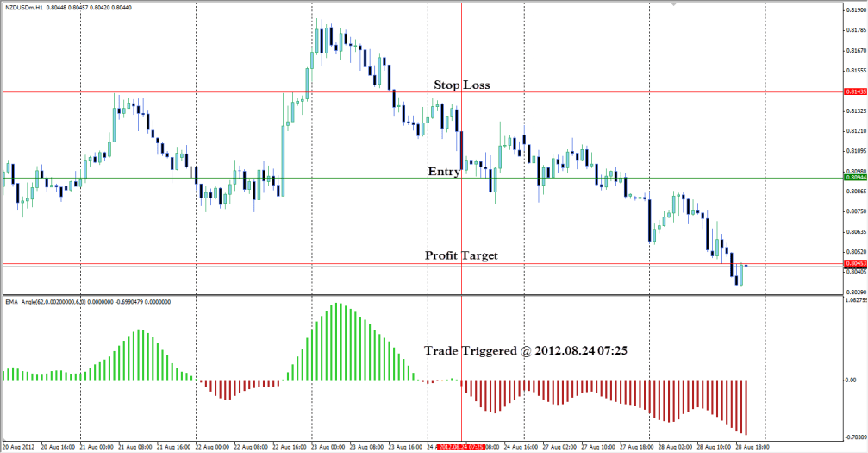Click the '20 Aug 16:00' time axis label

coord(58,447)
